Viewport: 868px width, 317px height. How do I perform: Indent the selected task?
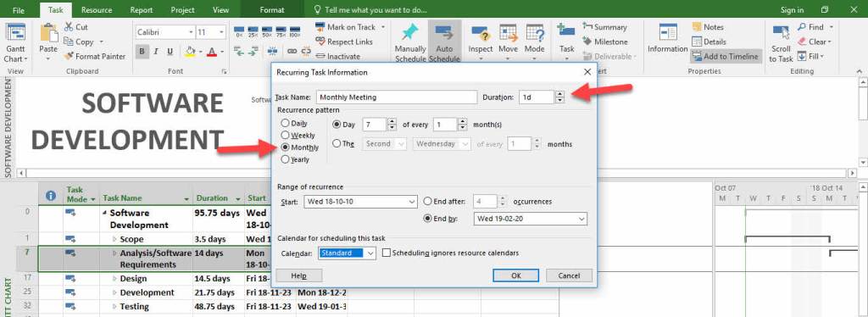tap(253, 51)
